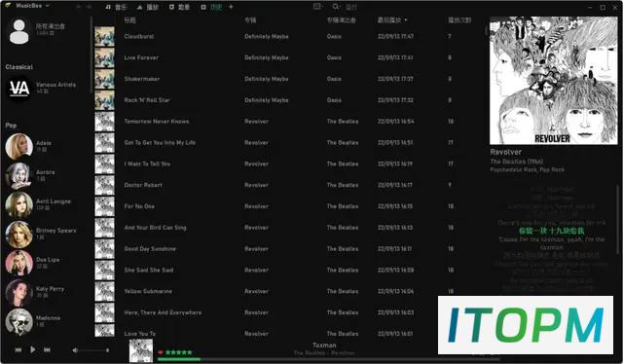623x364 pixels.
Task: Sort by the album column header
Action: [x=250, y=20]
